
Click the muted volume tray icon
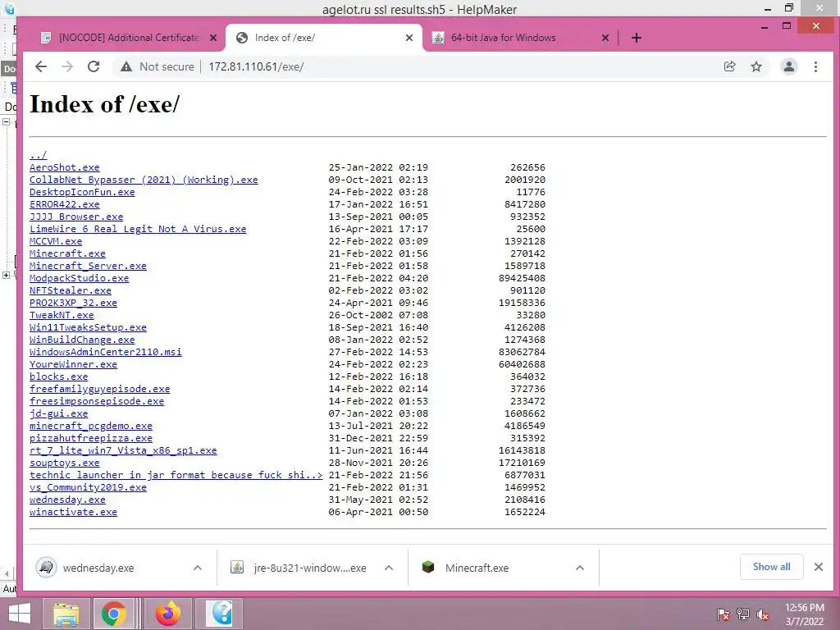click(762, 614)
